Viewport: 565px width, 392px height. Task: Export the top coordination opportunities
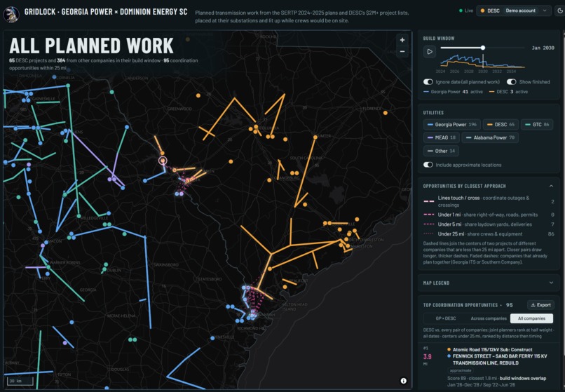click(540, 305)
